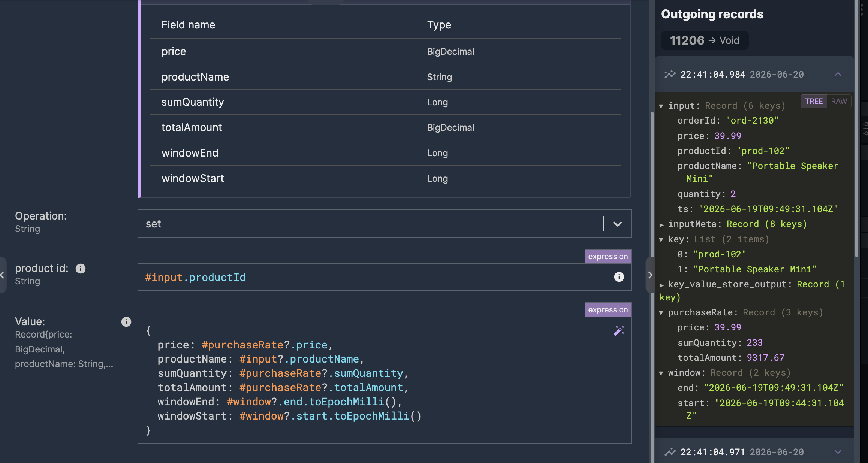Screen dimensions: 868x463
Task: Click key item 0 "prod-102"
Action: pyautogui.click(x=720, y=254)
